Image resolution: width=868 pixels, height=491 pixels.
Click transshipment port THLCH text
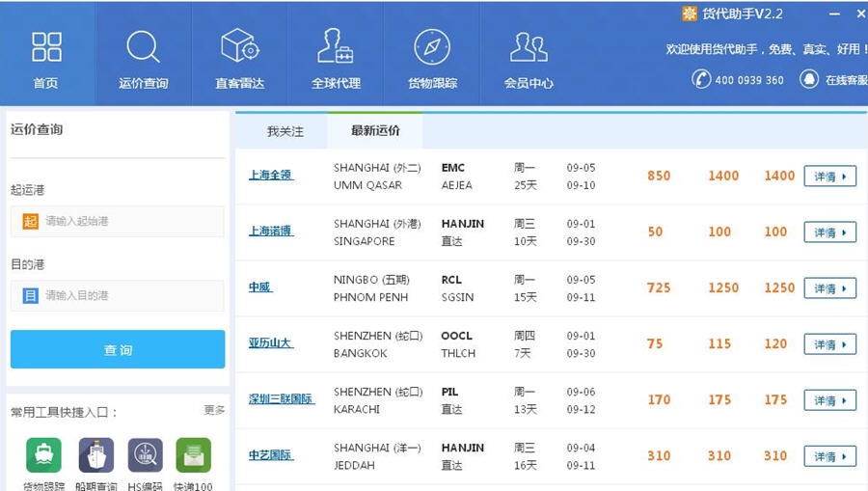coord(458,353)
